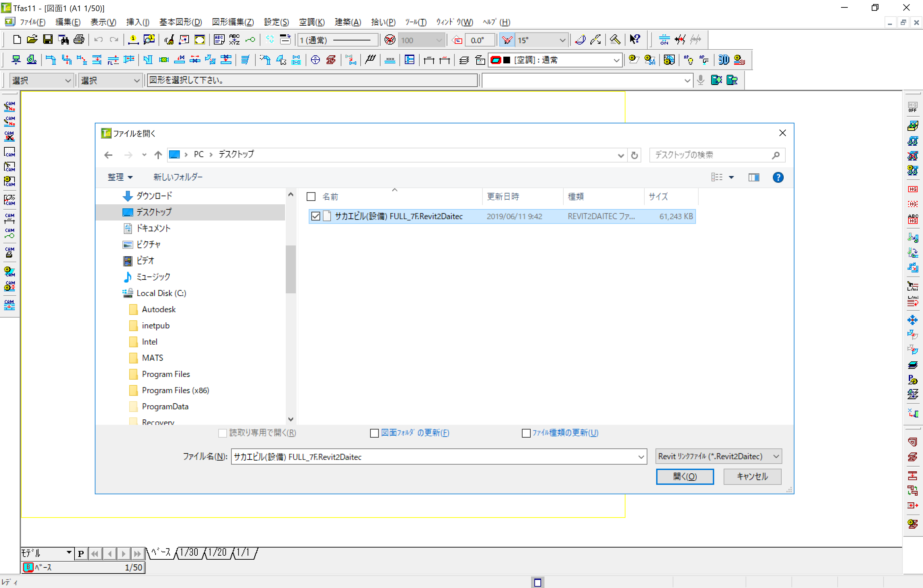This screenshot has width=923, height=588.
Task: Switch to the 1/30 sheet tab
Action: pyautogui.click(x=189, y=552)
